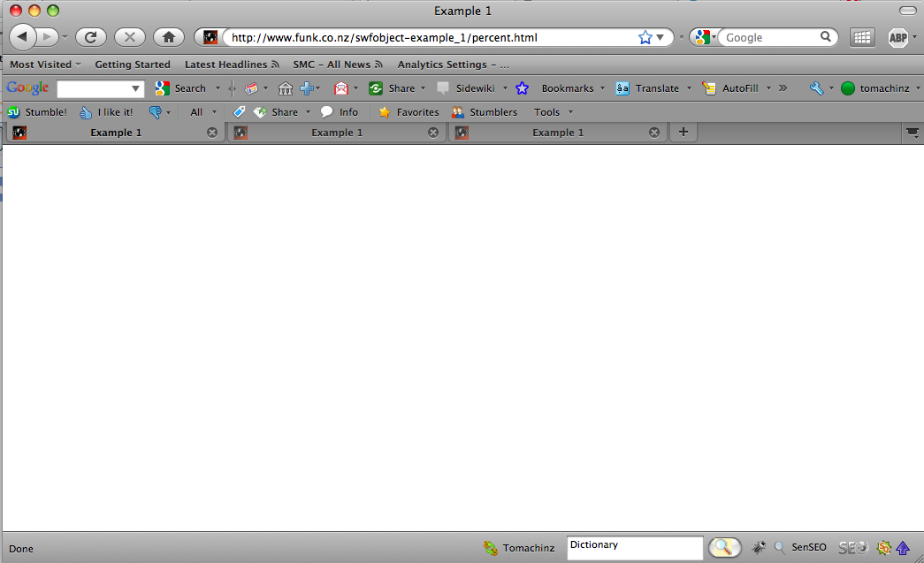Click the StumbleUpon Stumble! button
The height and width of the screenshot is (563, 924).
[37, 112]
